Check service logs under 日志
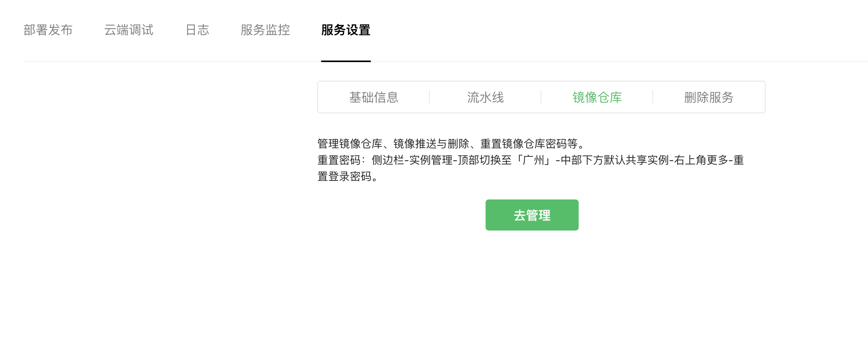868x364 pixels. tap(197, 30)
